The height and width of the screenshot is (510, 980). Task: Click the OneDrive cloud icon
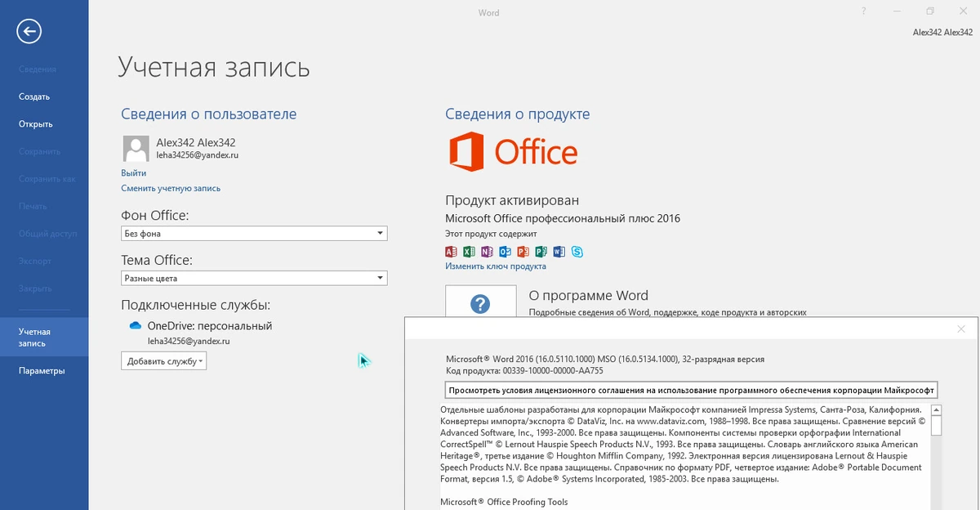click(x=136, y=325)
